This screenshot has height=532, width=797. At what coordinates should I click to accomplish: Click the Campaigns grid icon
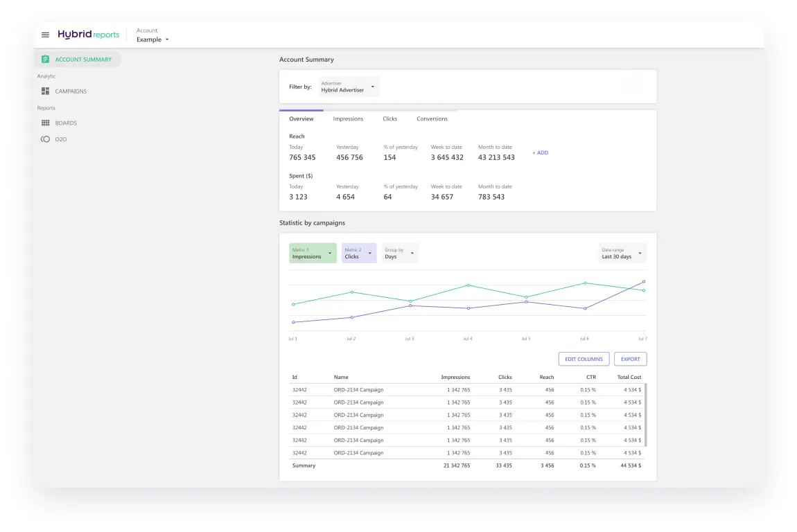click(45, 91)
